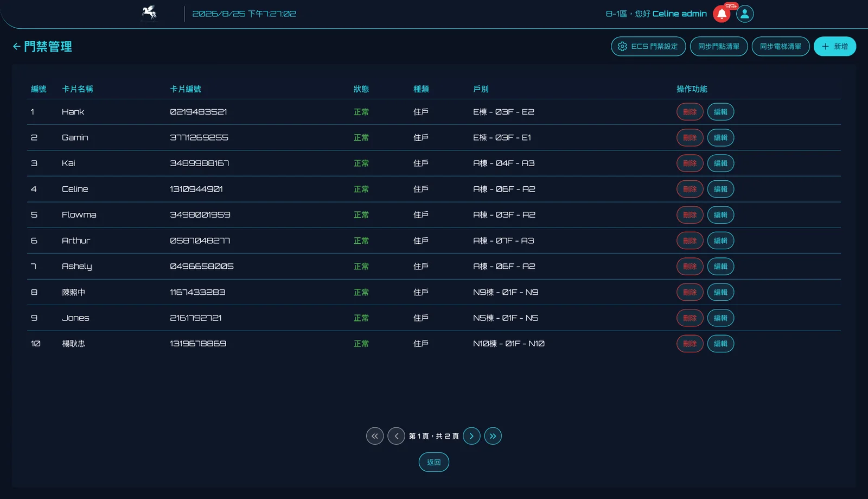Edit the Celine card row

(721, 190)
